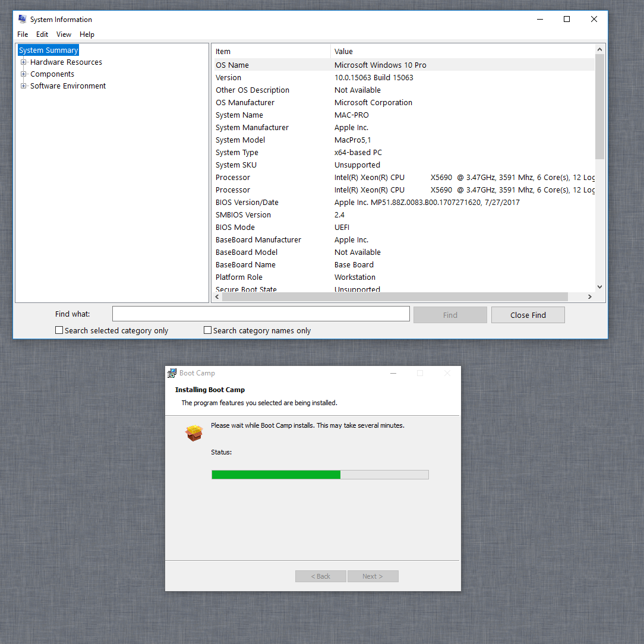Click the scroll up arrow in details pane
Viewport: 644px width, 644px height.
[x=599, y=49]
